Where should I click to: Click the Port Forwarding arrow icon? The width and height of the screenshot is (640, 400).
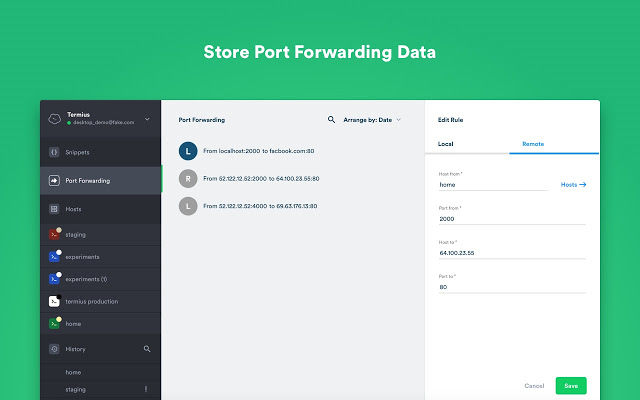coord(54,180)
